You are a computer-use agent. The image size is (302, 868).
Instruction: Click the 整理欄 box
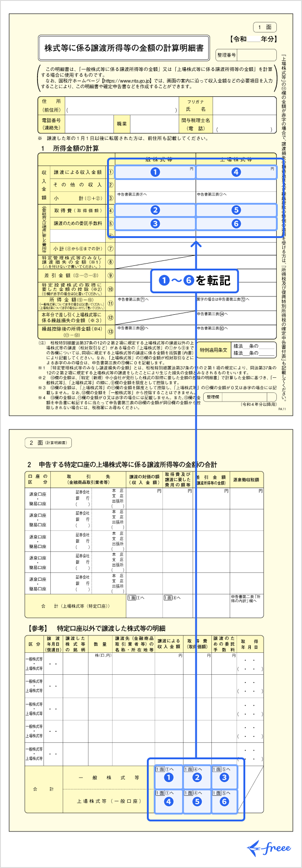pos(240,397)
